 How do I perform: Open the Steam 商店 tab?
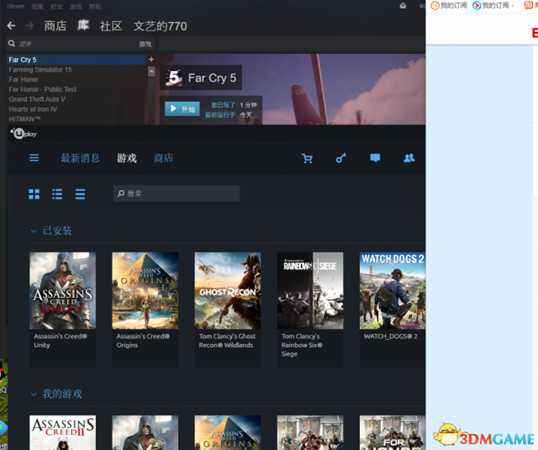[x=55, y=26]
